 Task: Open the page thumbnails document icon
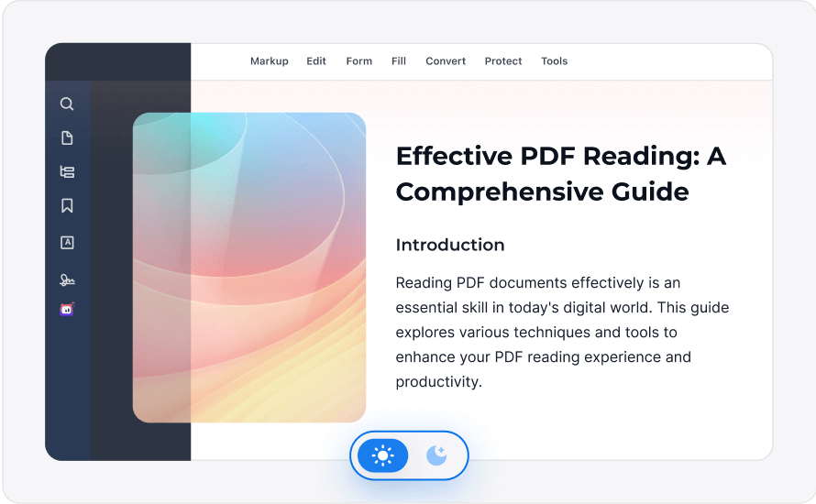[67, 138]
